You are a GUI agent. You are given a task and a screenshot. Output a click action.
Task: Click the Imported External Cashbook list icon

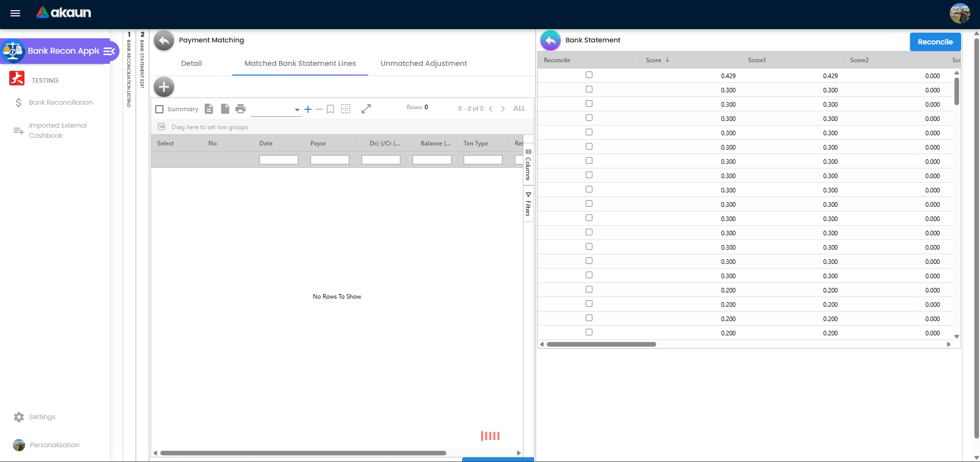coord(18,131)
